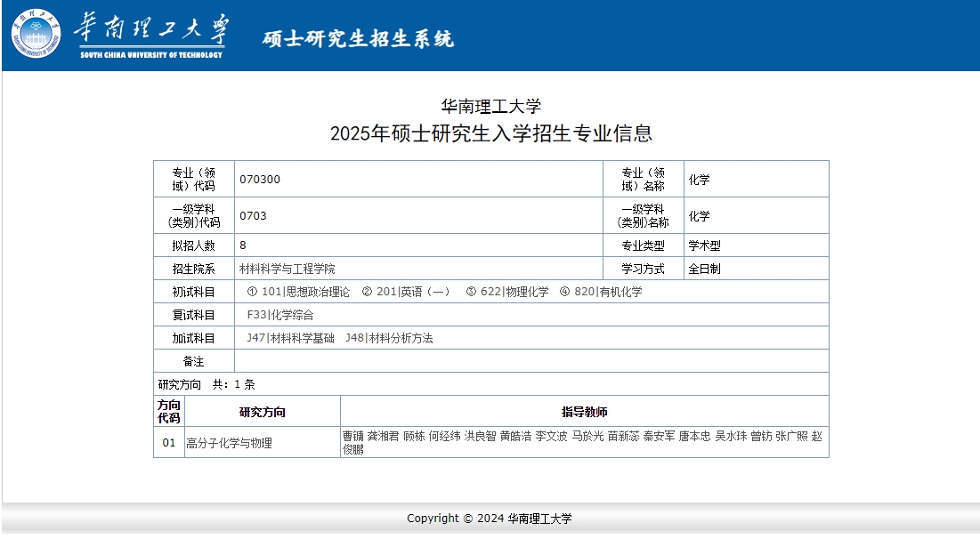Click the 一级学科(类别)代码 label cell
This screenshot has width=980, height=539.
194,215
